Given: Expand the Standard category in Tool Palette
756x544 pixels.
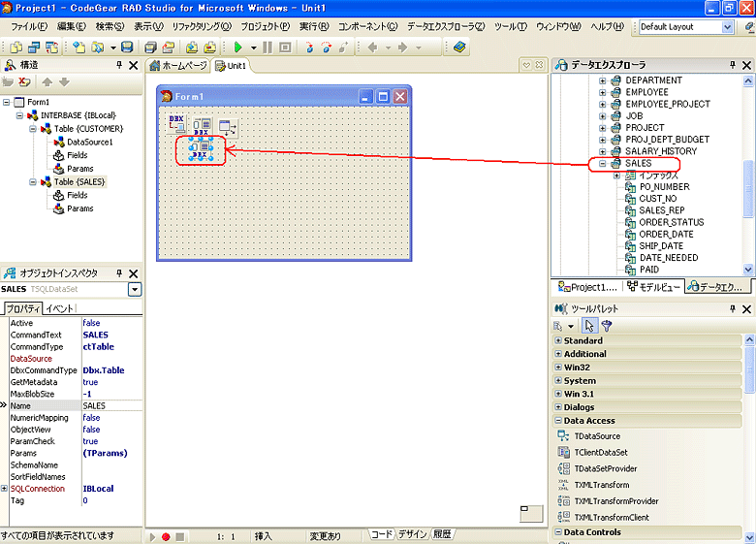Looking at the screenshot, I should coord(558,340).
